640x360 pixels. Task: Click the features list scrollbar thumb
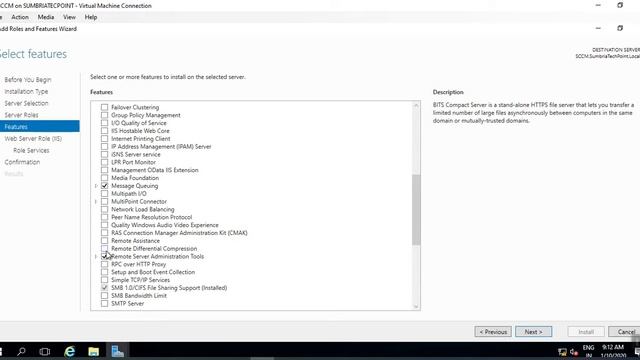pyautogui.click(x=416, y=209)
